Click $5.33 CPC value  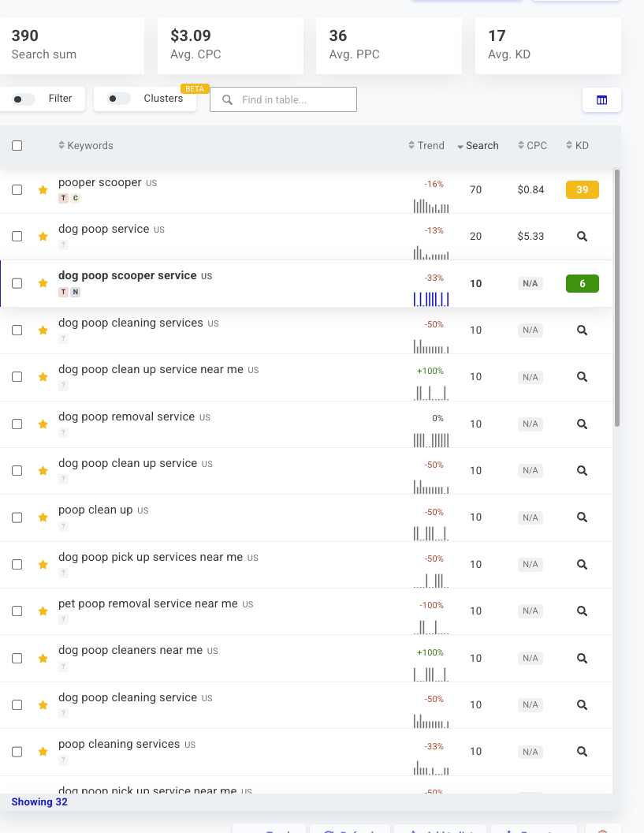click(x=531, y=237)
